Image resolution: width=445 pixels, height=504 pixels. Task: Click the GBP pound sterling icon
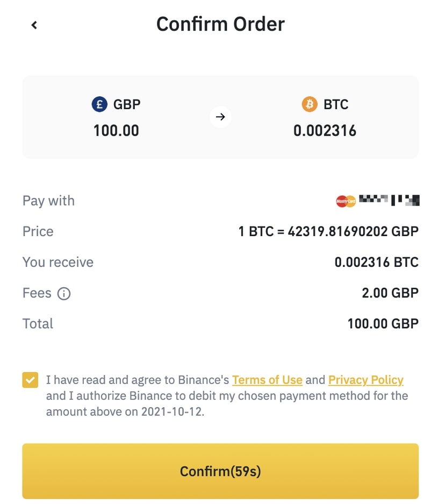click(x=99, y=104)
